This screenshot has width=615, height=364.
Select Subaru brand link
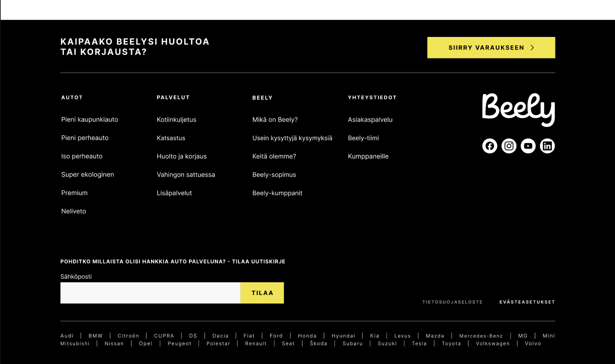click(x=352, y=343)
